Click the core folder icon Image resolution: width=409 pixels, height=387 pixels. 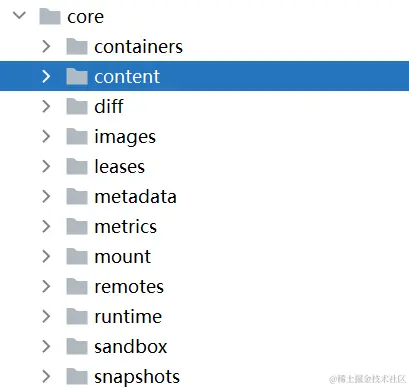tap(50, 16)
